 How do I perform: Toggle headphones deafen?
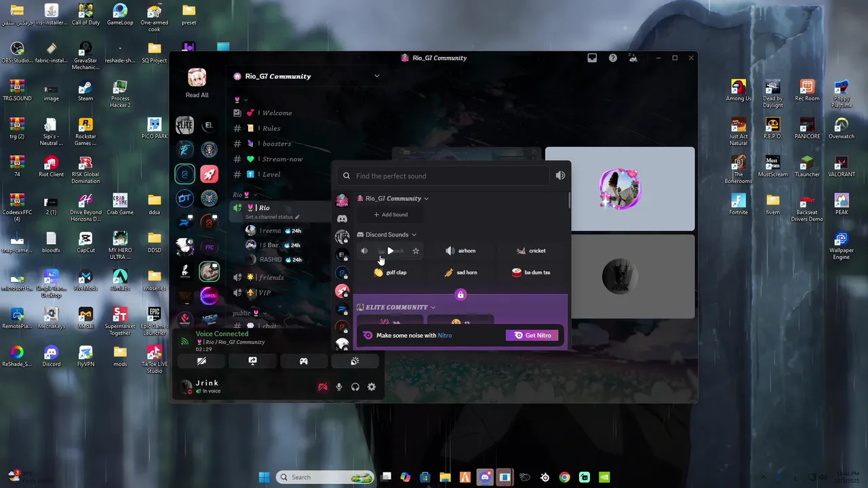pyautogui.click(x=355, y=387)
